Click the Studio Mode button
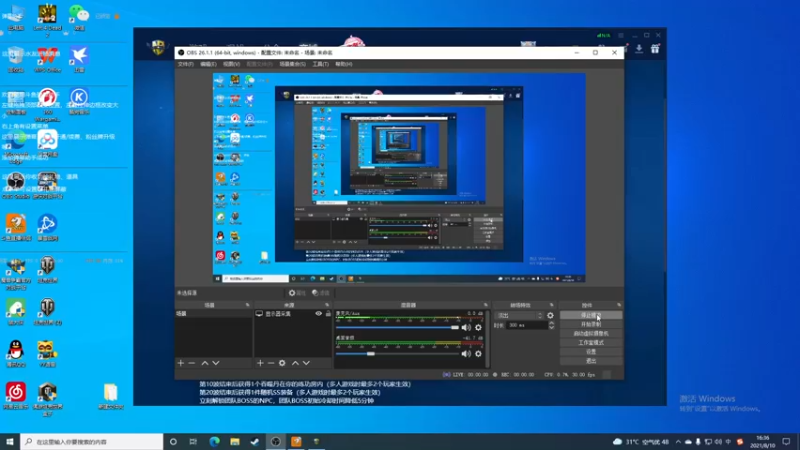Viewport: 800px width, 450px height. pyautogui.click(x=591, y=343)
